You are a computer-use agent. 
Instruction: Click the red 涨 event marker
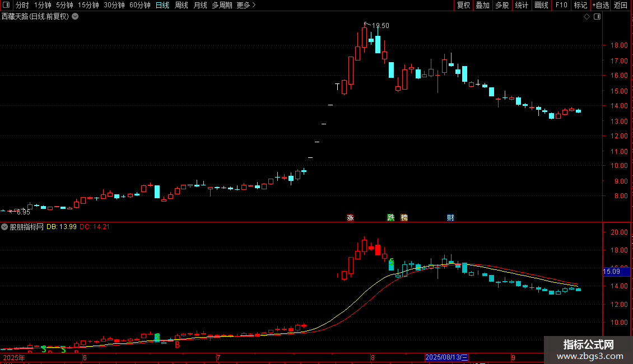351,218
